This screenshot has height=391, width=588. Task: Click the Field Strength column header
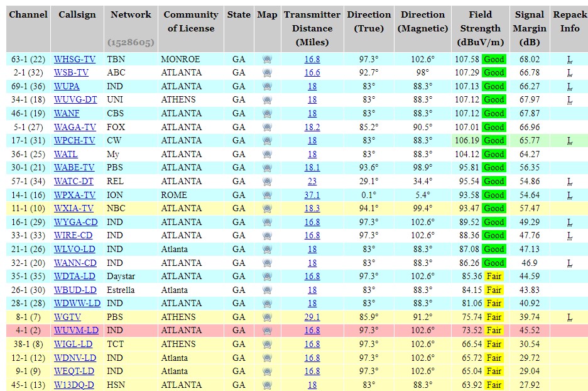pyautogui.click(x=480, y=28)
